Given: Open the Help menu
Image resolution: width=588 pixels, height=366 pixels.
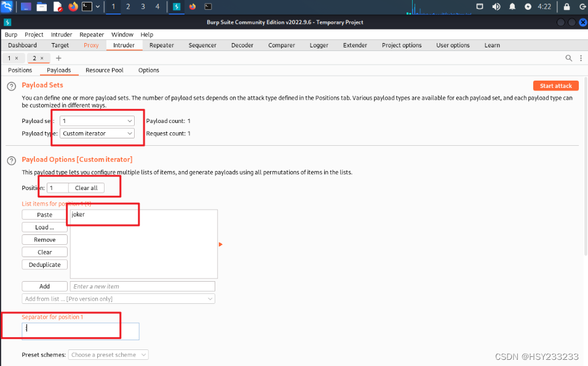Looking at the screenshot, I should point(146,34).
